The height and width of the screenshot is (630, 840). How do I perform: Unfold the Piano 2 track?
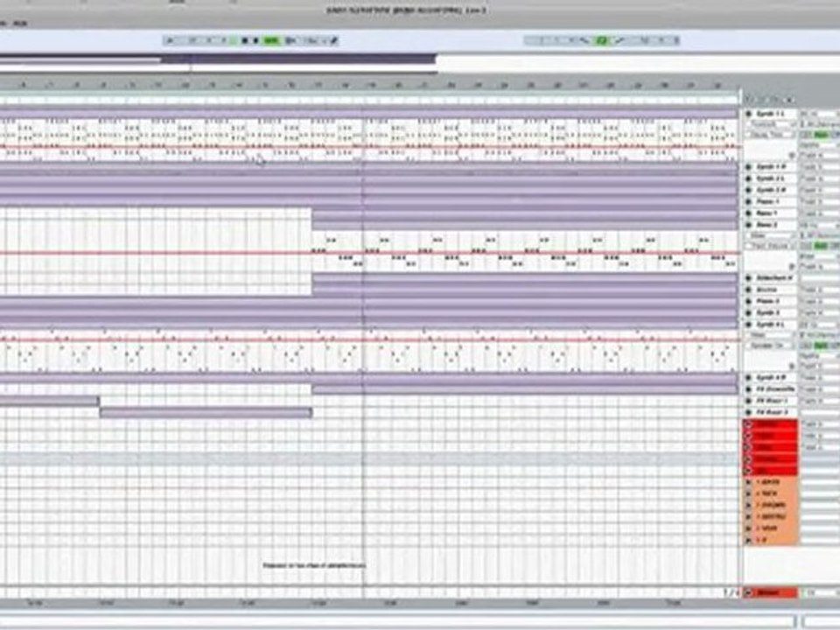tap(748, 301)
